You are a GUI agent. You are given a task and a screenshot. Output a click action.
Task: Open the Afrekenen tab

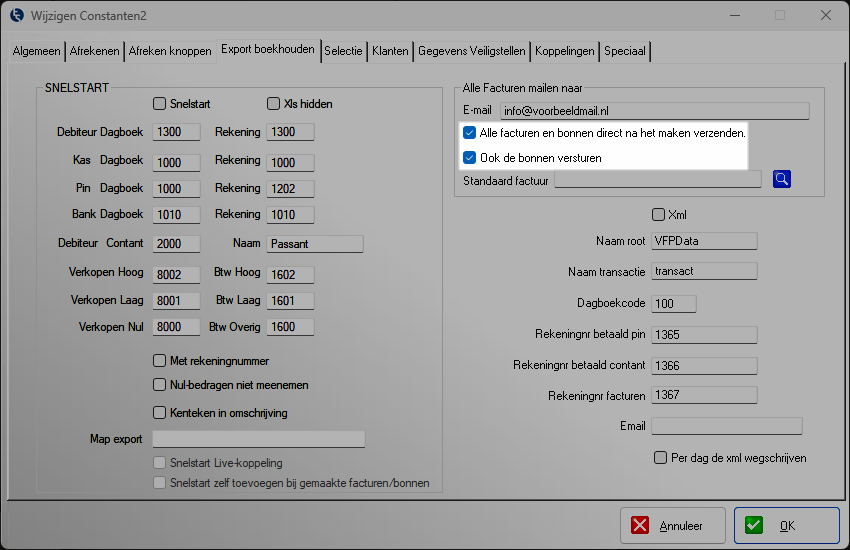[x=94, y=51]
